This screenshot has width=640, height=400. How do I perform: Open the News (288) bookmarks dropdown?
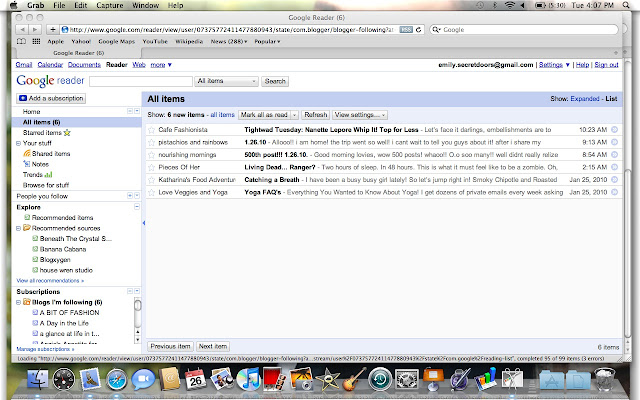tap(229, 42)
